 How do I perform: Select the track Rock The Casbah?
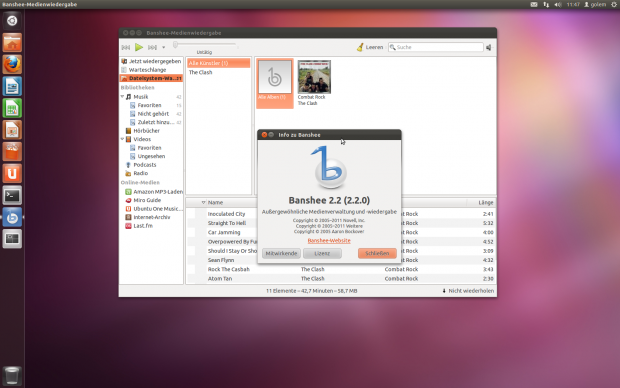[229, 269]
